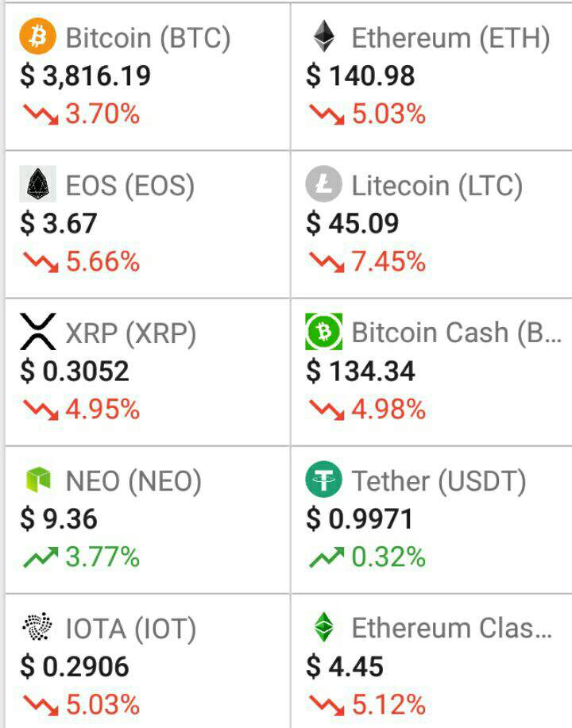Tap the grey Litecoin logo icon

tap(323, 184)
